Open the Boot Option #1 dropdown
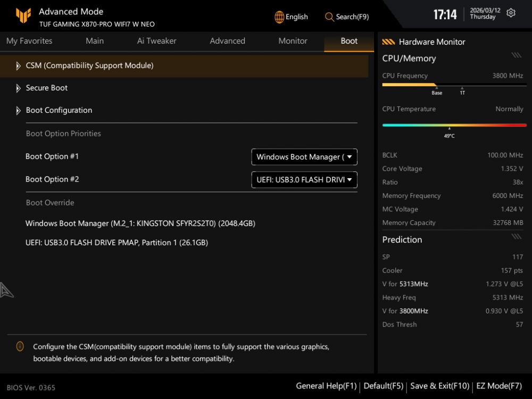Image resolution: width=532 pixels, height=399 pixels. coord(304,157)
